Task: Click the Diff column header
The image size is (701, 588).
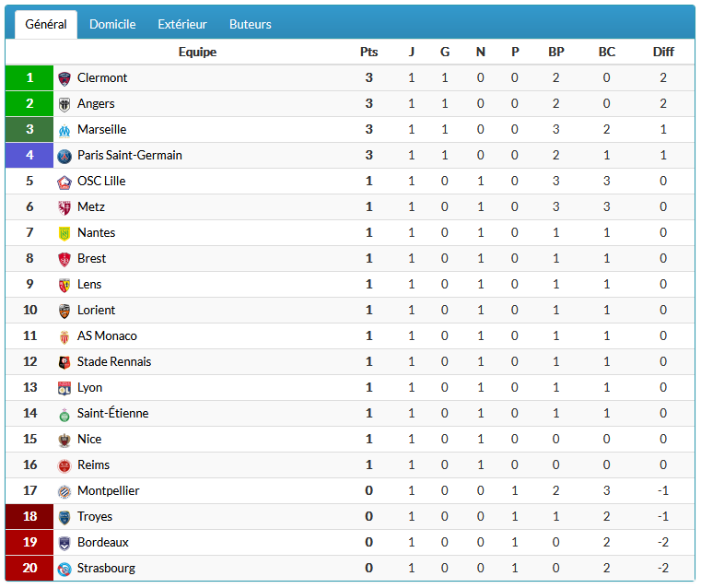Action: [663, 52]
